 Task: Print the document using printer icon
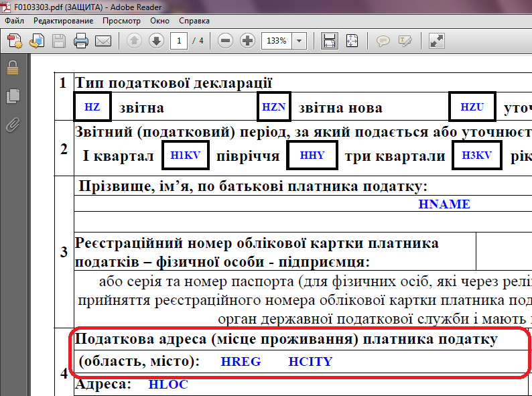[x=81, y=41]
